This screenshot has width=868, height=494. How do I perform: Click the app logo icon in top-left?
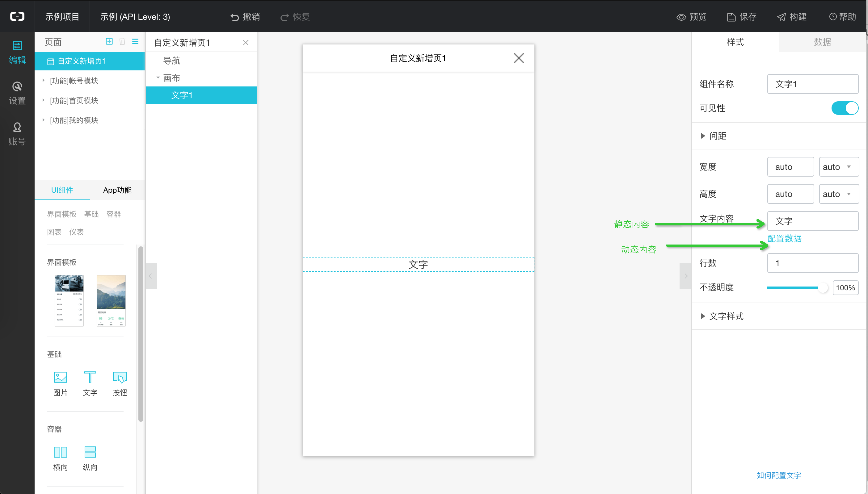tap(17, 16)
